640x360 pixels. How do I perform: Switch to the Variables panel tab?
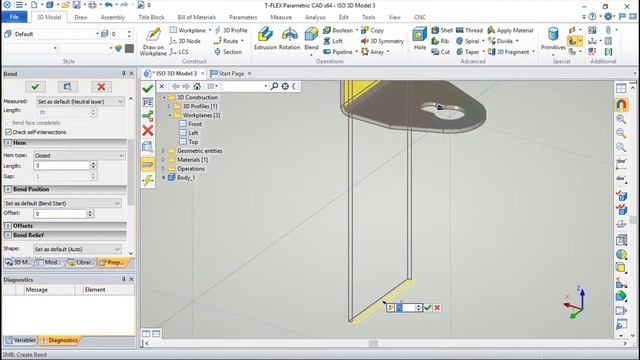point(20,340)
